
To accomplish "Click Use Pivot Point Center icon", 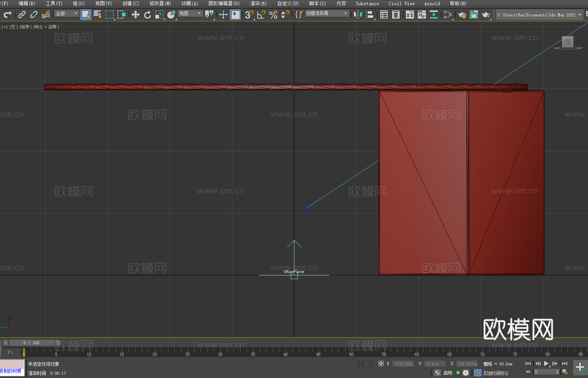I will (x=209, y=14).
